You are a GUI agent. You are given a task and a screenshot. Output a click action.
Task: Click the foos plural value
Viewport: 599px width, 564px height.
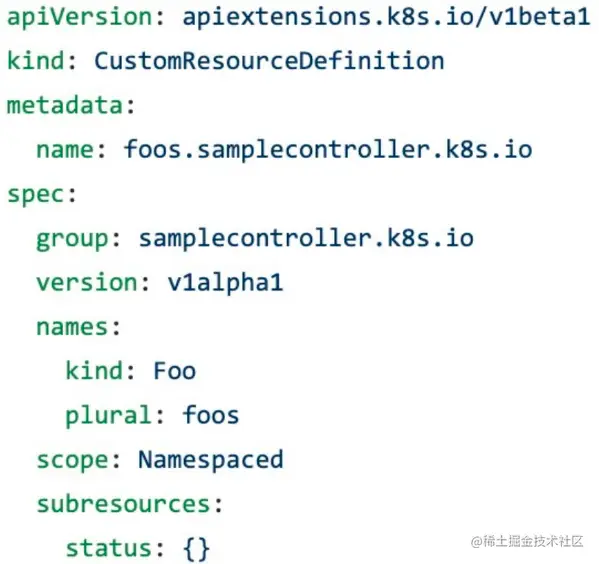tap(211, 415)
